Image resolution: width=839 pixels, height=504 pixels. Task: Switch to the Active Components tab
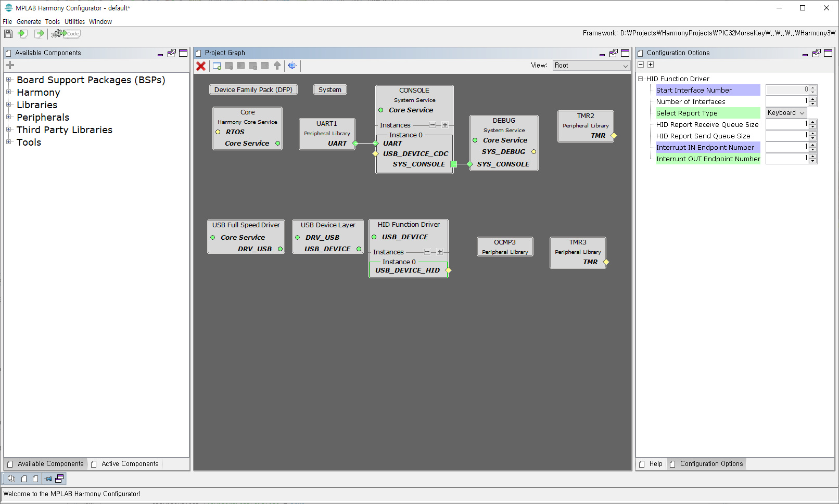click(125, 464)
